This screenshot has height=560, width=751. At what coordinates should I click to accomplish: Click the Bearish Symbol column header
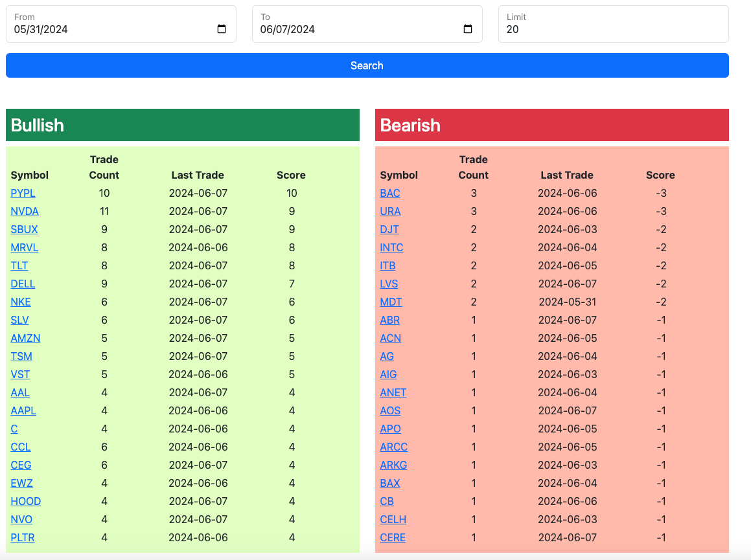pos(399,175)
